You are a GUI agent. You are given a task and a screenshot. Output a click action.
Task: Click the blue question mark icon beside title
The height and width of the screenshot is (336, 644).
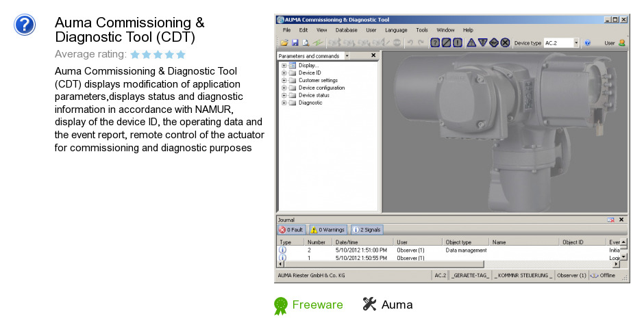coord(25,25)
